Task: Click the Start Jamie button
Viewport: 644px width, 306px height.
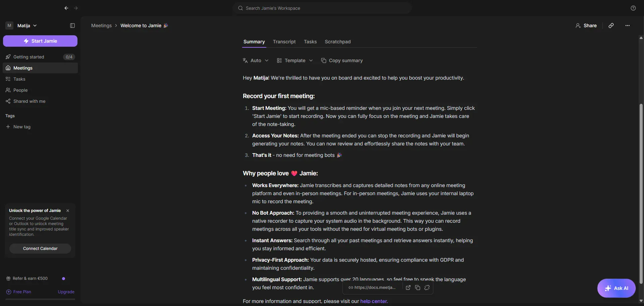Action: coord(40,41)
